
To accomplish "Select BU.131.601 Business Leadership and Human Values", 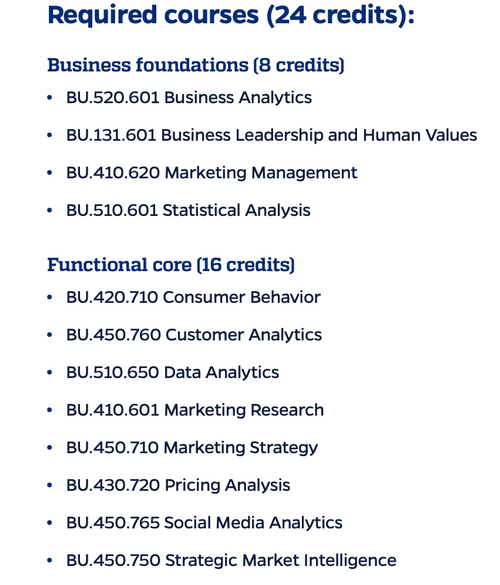I will pyautogui.click(x=272, y=135).
